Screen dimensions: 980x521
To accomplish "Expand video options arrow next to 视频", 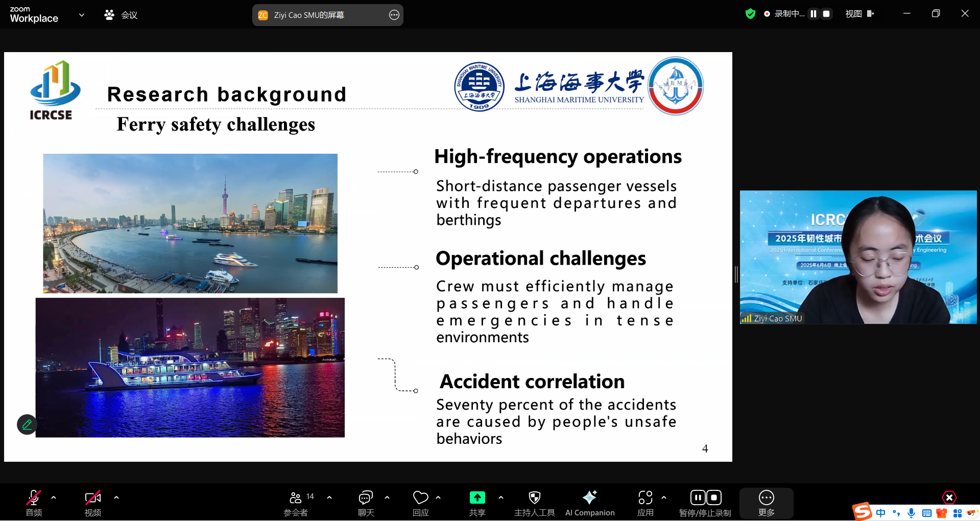I will pos(116,497).
